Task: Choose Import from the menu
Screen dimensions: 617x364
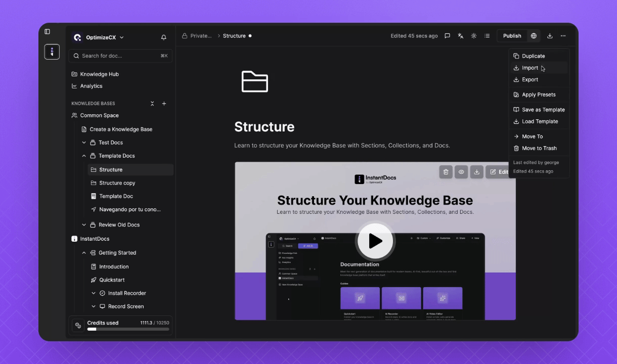Action: click(x=539, y=68)
